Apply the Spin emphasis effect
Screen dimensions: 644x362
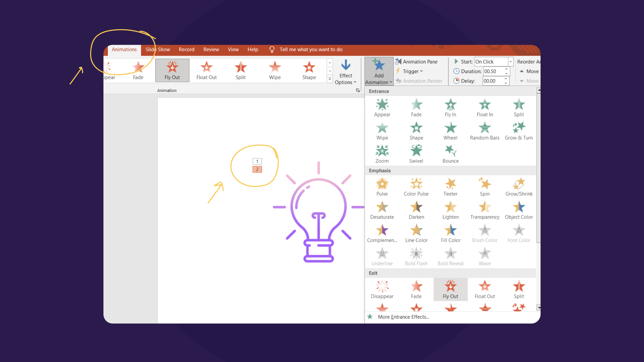point(485,187)
